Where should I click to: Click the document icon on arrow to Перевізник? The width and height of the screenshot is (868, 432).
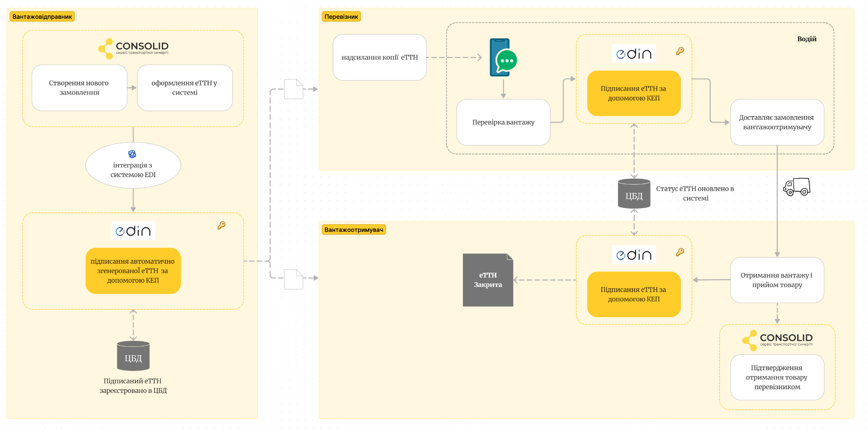click(x=293, y=89)
